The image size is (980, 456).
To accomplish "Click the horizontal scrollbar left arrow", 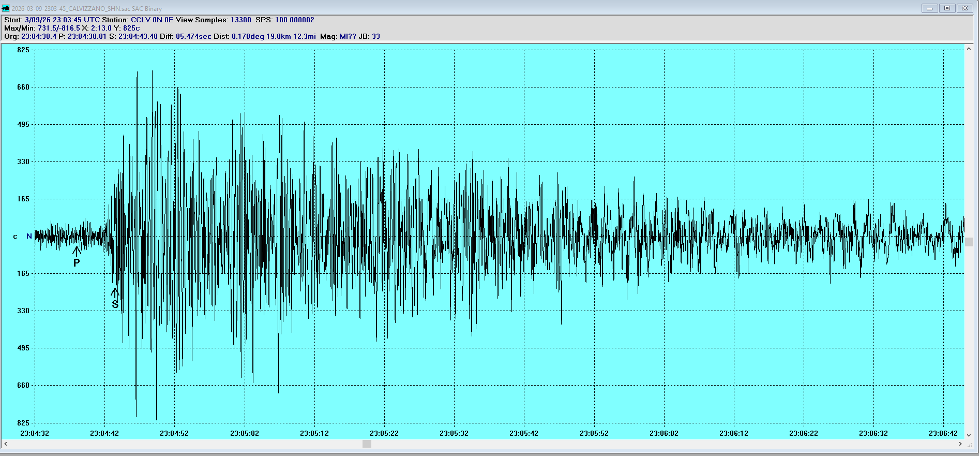I will 6,444.
